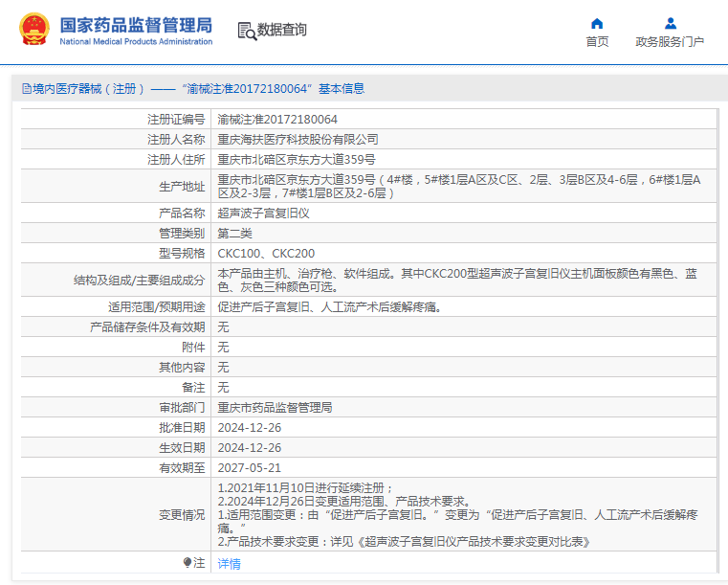Click the National Medical Products Administration subtitle

(x=136, y=42)
